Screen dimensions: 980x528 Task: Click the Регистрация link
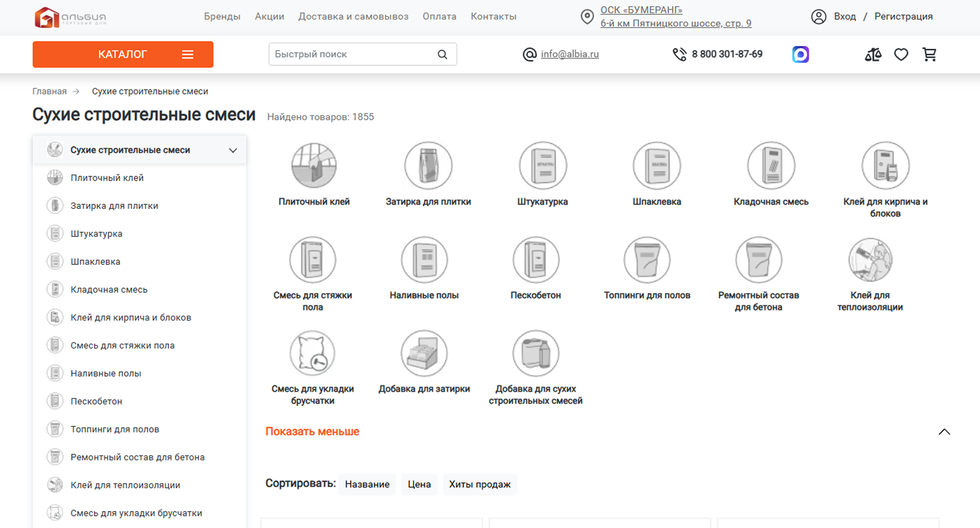[x=904, y=16]
